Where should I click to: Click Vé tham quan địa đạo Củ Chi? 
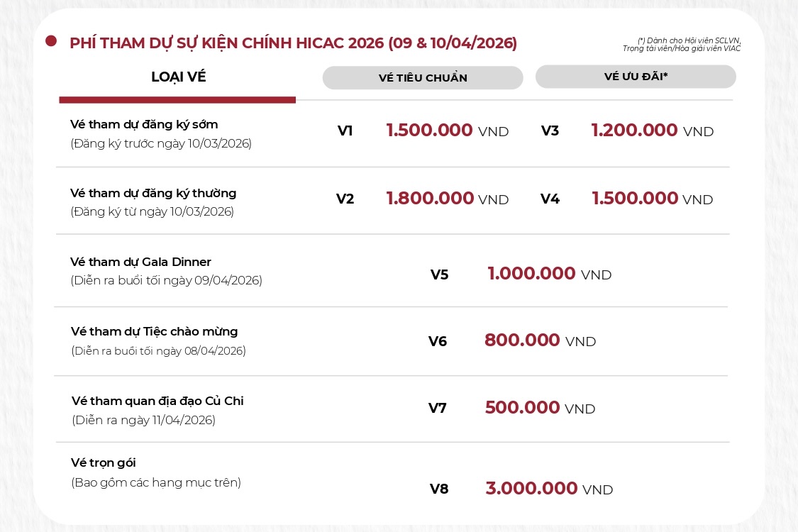click(x=157, y=401)
